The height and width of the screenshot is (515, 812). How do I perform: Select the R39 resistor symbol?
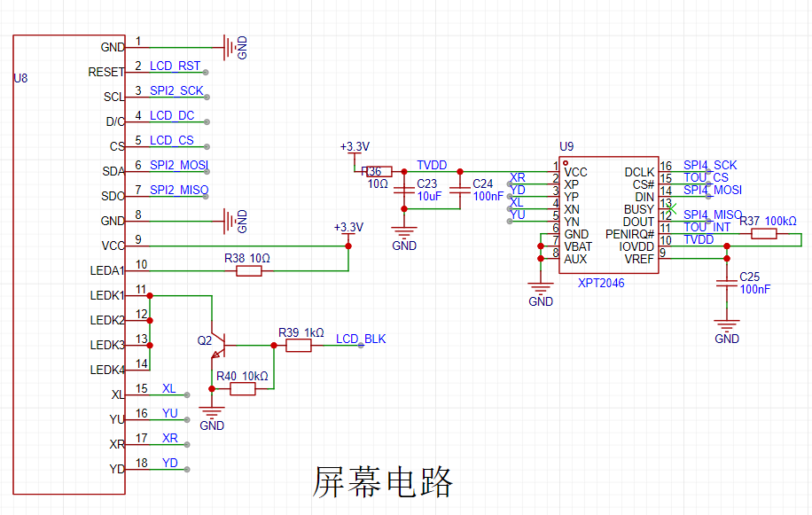(299, 345)
